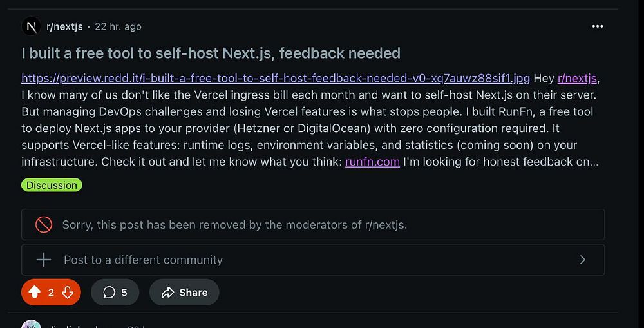
Task: Open the comments via speech bubble icon
Action: pos(109,293)
